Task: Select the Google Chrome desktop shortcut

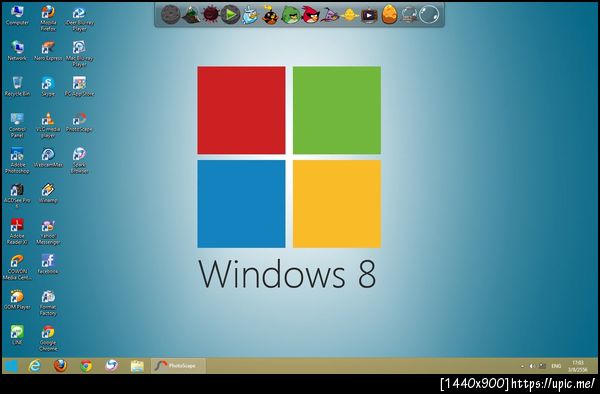Action: point(48,338)
